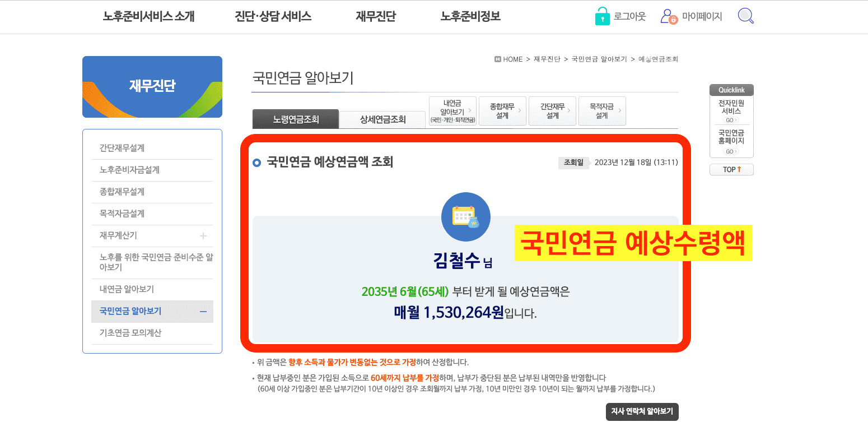Click the Quicklink panel header
868x422 pixels.
click(x=731, y=90)
